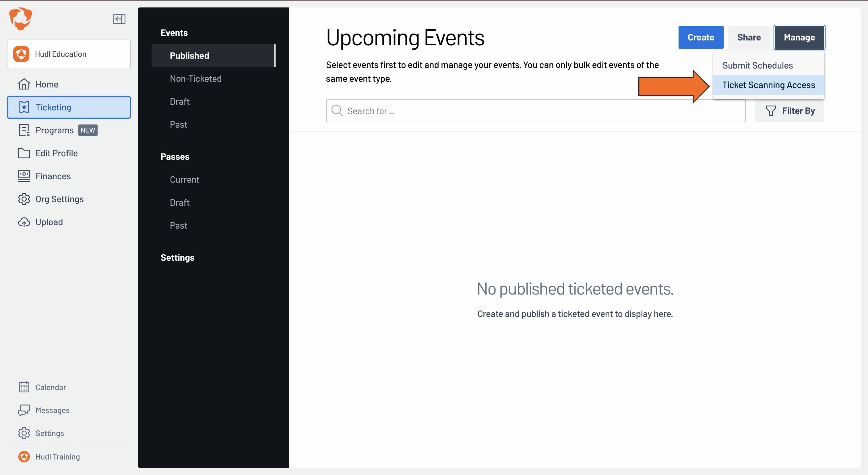Click the NEW badge next to Programs
The image size is (868, 475).
coord(88,130)
